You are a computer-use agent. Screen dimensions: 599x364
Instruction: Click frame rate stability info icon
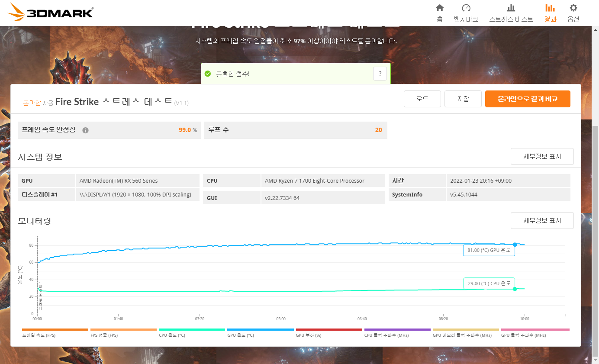85,130
